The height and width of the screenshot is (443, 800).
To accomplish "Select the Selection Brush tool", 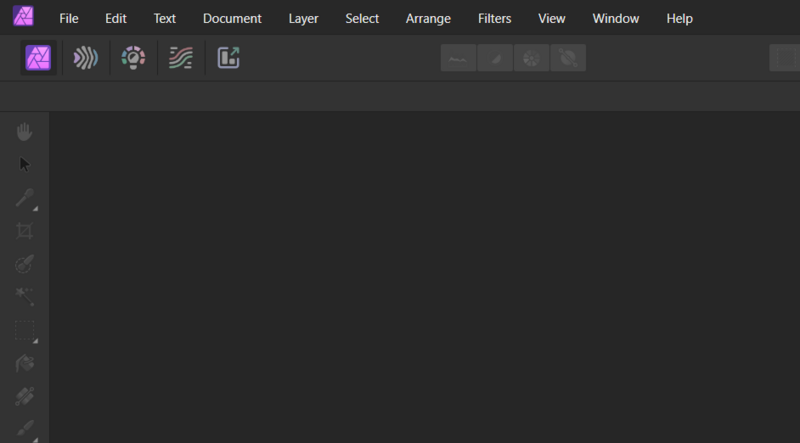I will 24,264.
